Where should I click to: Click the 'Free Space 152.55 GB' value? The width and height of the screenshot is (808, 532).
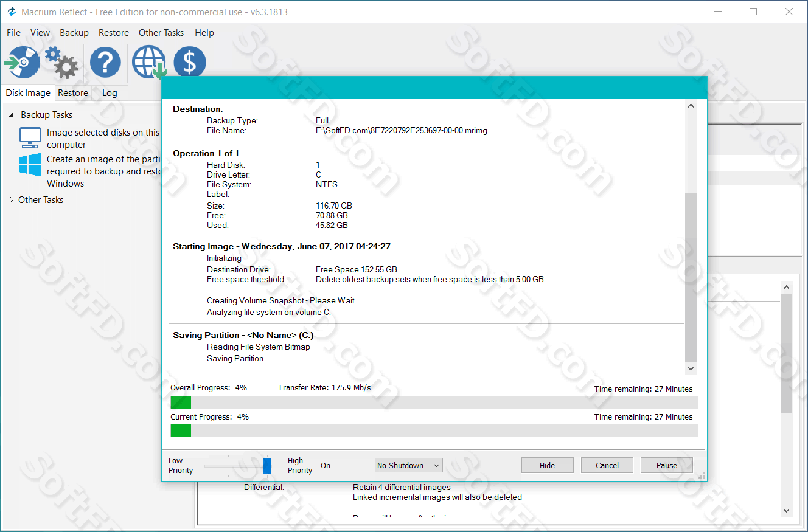click(x=357, y=269)
